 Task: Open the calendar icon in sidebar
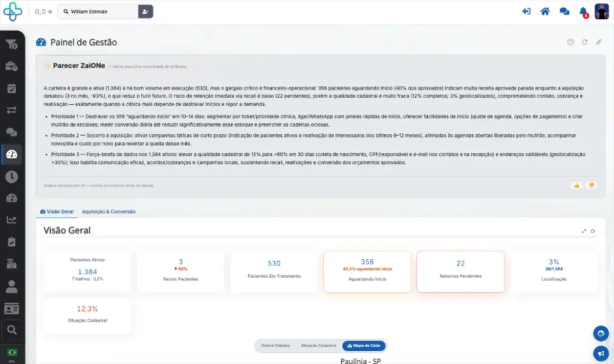tap(12, 88)
